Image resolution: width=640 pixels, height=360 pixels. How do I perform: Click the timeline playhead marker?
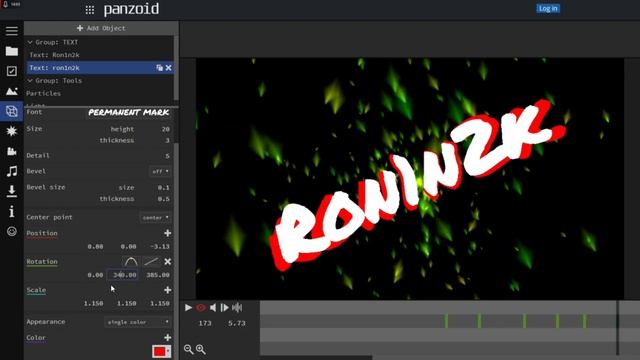pos(618,327)
